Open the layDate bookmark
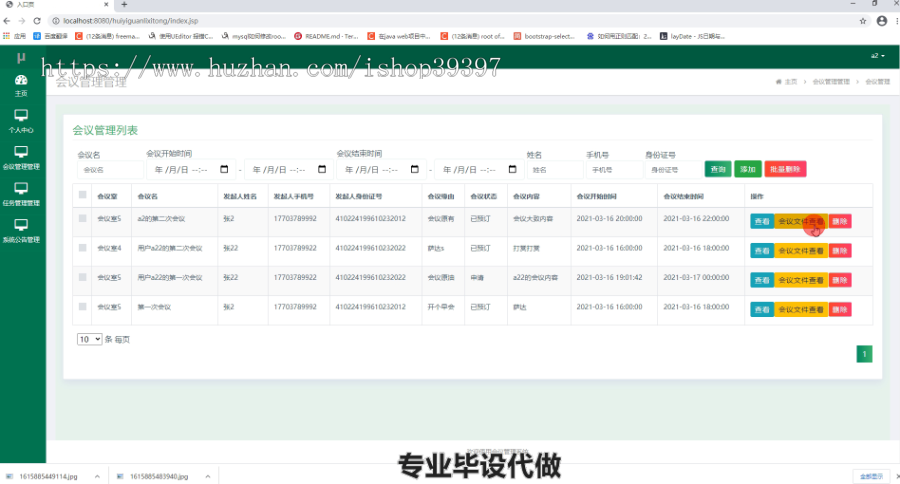The width and height of the screenshot is (900, 484). (x=692, y=36)
